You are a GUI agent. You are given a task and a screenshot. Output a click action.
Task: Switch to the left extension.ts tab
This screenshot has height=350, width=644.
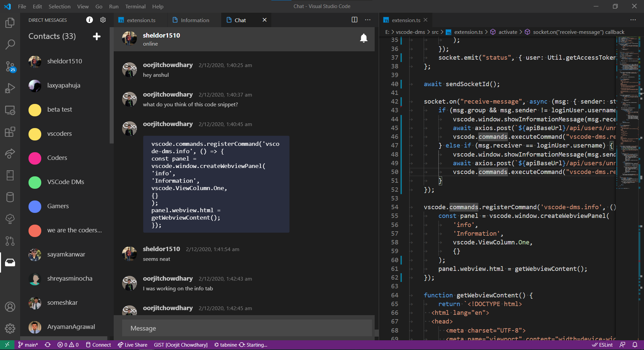pyautogui.click(x=140, y=20)
